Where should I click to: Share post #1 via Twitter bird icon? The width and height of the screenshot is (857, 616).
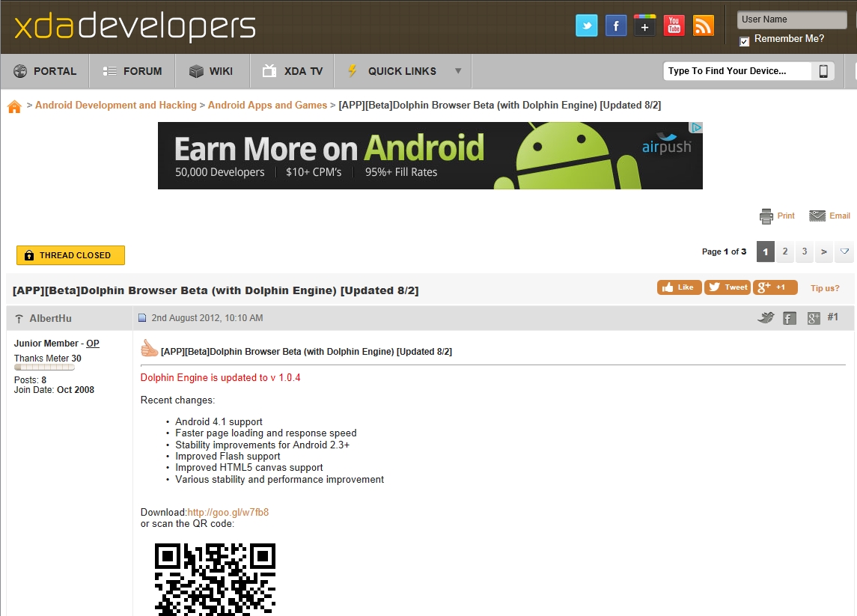(x=766, y=317)
